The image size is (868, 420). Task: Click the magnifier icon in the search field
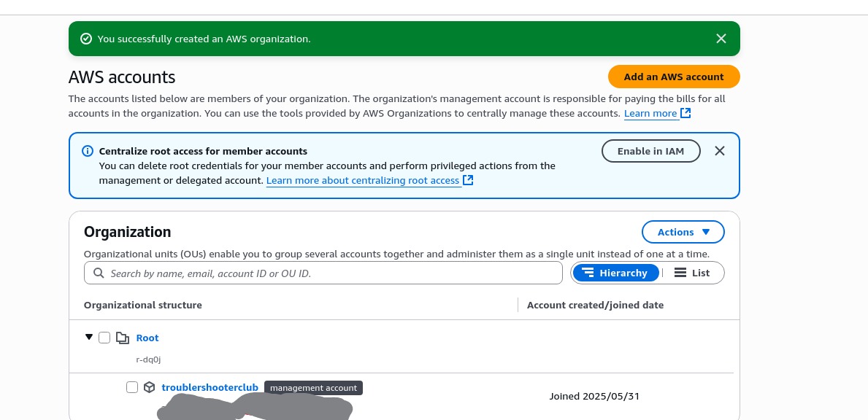tap(99, 273)
